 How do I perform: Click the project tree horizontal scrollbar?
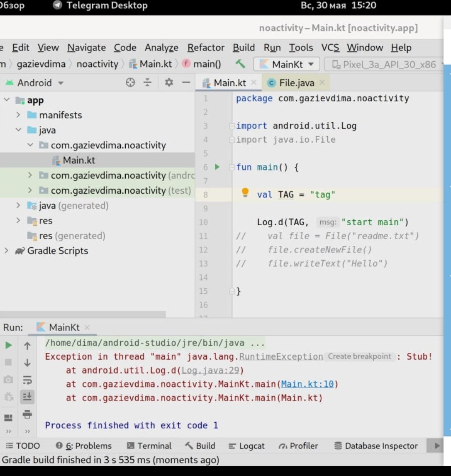click(83, 314)
